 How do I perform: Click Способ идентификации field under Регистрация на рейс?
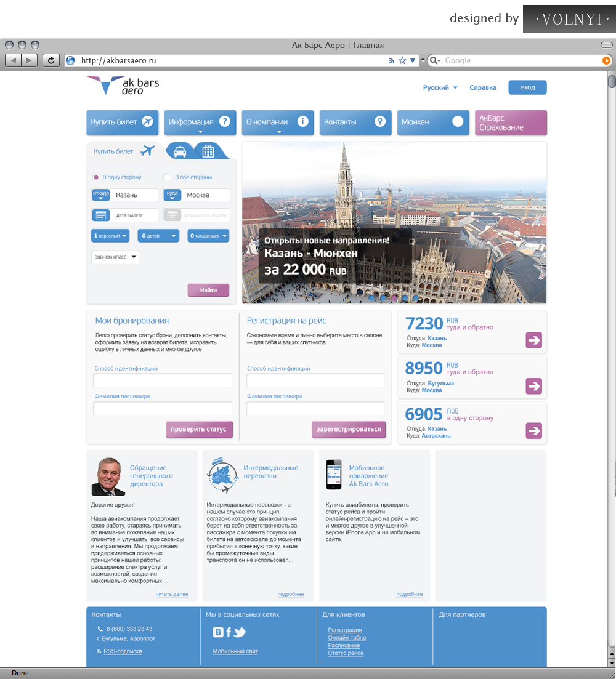pyautogui.click(x=316, y=380)
